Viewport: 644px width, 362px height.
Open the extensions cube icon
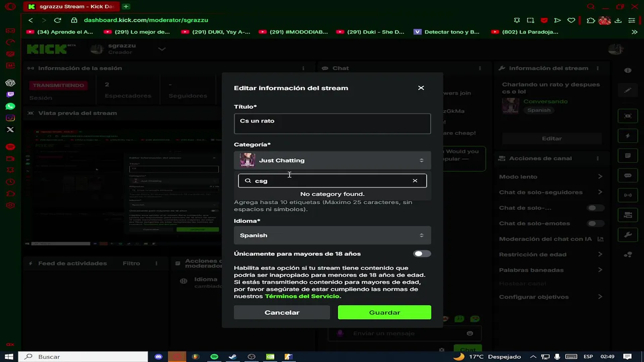click(x=591, y=20)
